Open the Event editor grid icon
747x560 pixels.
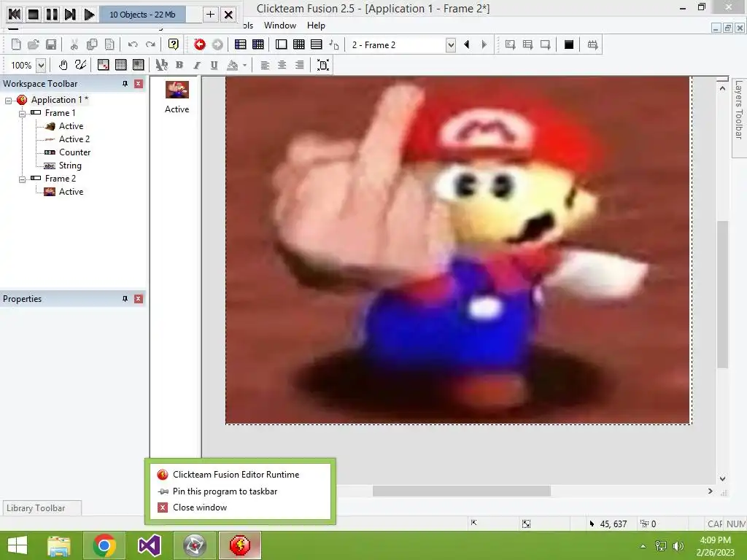[298, 44]
